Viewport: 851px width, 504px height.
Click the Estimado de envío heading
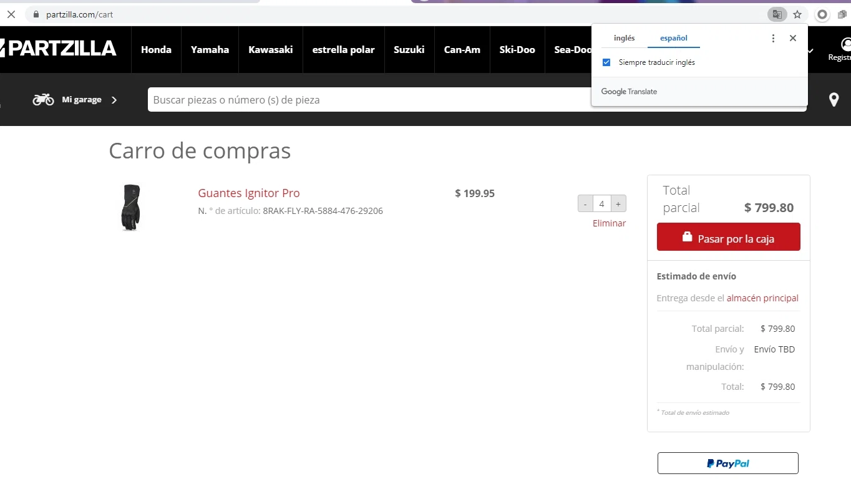(x=696, y=276)
